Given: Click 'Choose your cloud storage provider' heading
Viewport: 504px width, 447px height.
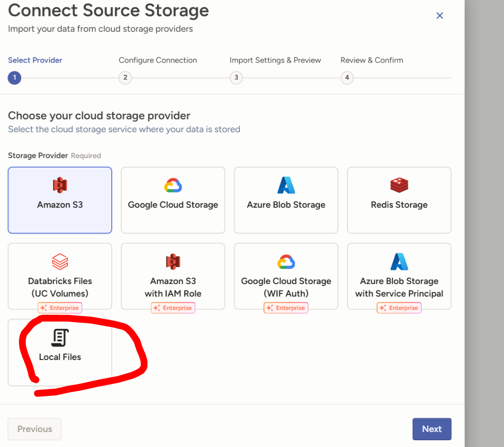Looking at the screenshot, I should coord(99,115).
